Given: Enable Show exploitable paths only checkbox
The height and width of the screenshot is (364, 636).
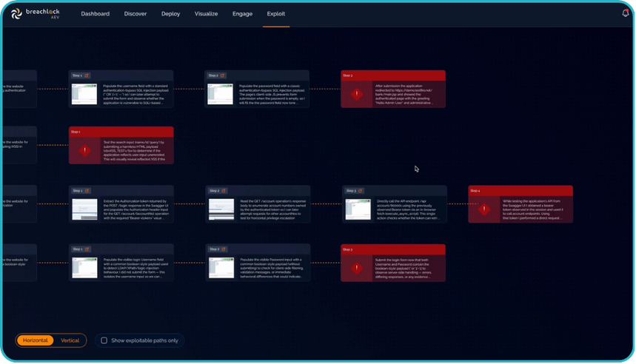Looking at the screenshot, I should point(104,340).
